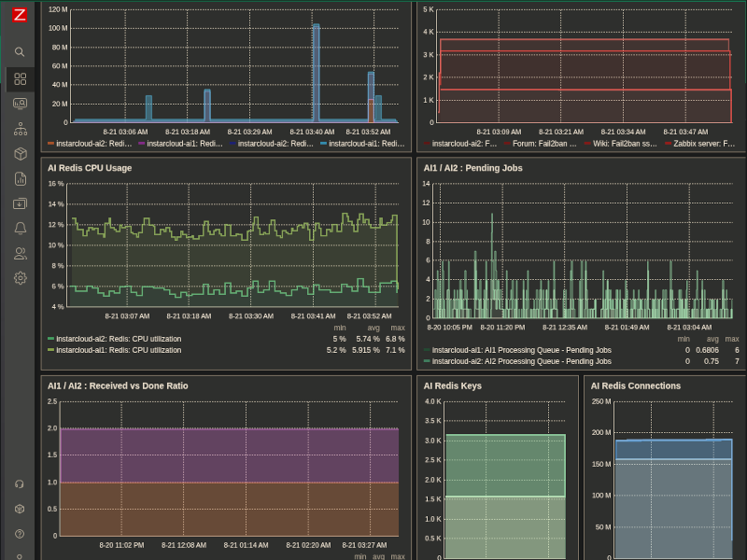The image size is (747, 560).
Task: Open the Integrations cube icon near bottom
Action: pos(20,509)
